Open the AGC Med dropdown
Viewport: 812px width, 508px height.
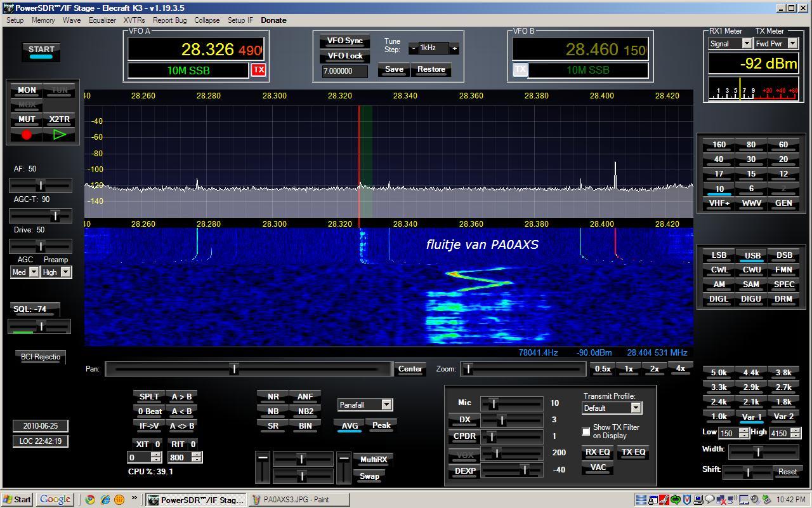(x=34, y=272)
